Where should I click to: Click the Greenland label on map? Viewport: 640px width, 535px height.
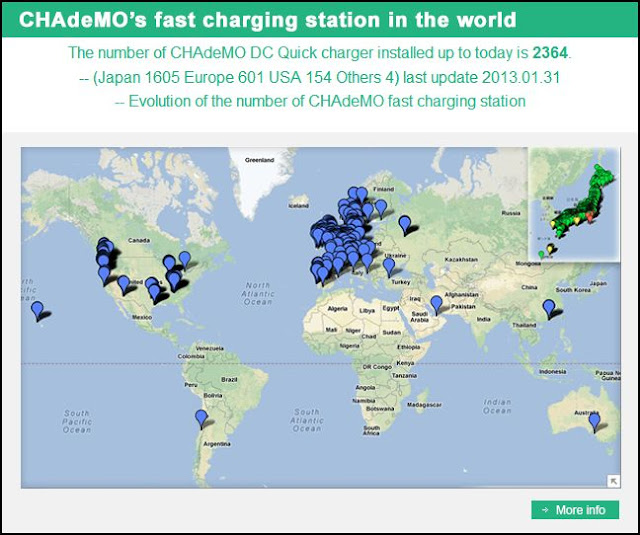point(259,160)
